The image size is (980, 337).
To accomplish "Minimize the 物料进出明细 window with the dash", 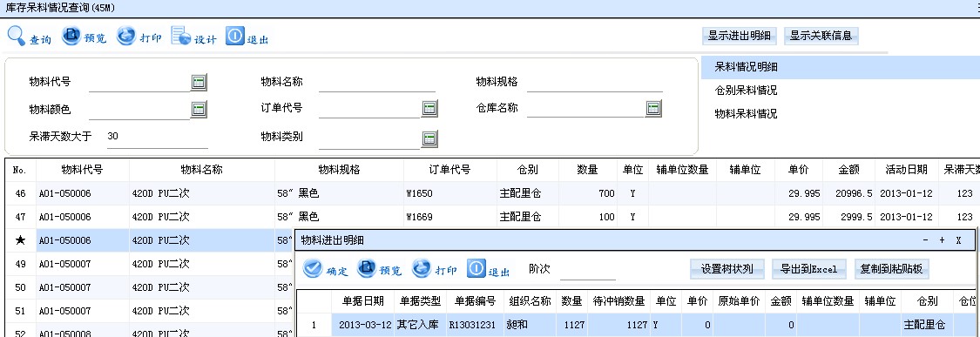I will pos(926,240).
